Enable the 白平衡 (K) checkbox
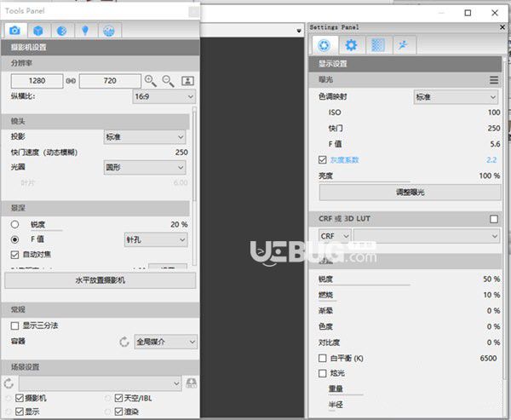Screen dimensions: 511x420 click(322, 358)
